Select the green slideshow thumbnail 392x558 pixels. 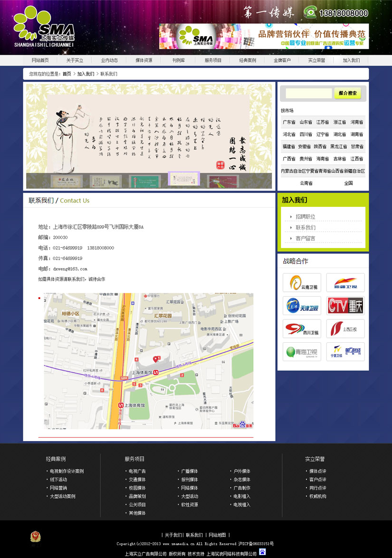pos(145,181)
